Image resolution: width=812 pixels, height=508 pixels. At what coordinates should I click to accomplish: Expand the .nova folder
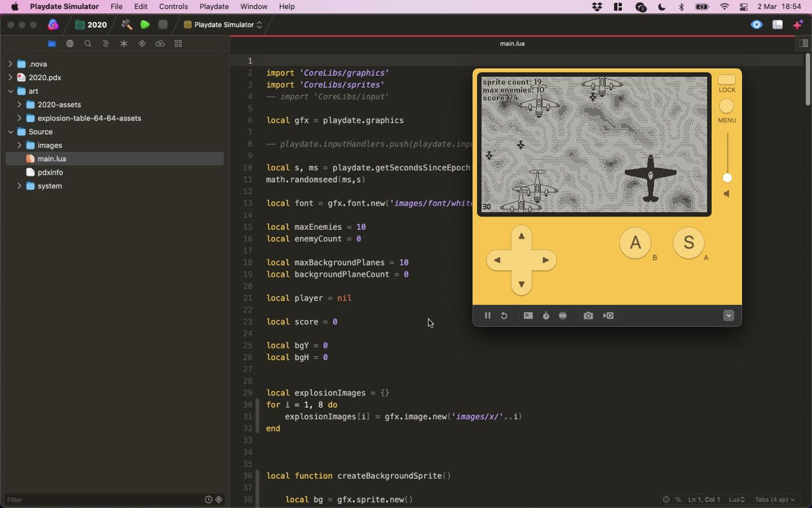10,64
